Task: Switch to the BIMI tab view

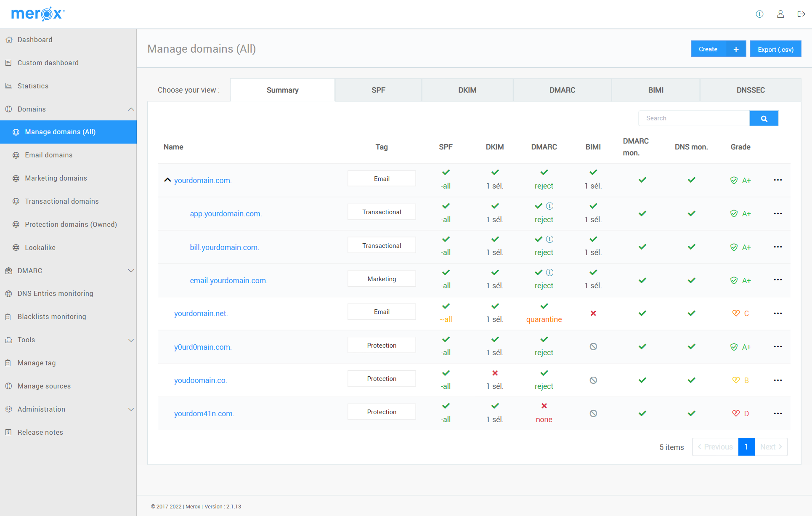Action: [656, 89]
